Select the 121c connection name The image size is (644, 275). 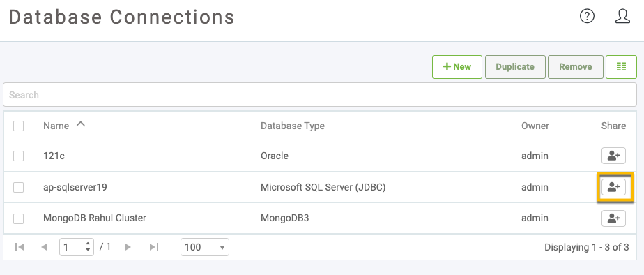54,156
